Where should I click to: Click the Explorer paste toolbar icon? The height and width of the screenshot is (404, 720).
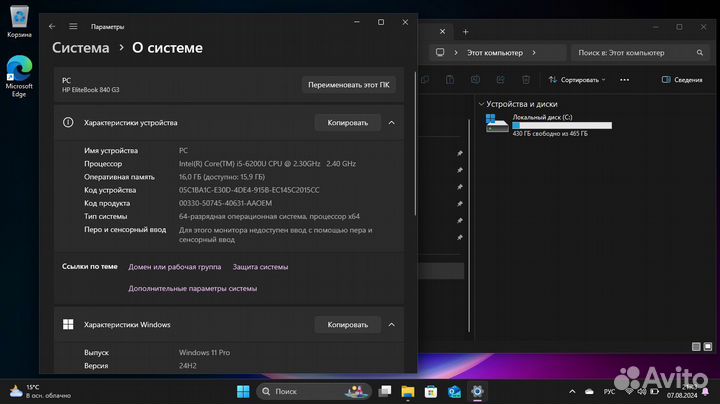click(450, 80)
